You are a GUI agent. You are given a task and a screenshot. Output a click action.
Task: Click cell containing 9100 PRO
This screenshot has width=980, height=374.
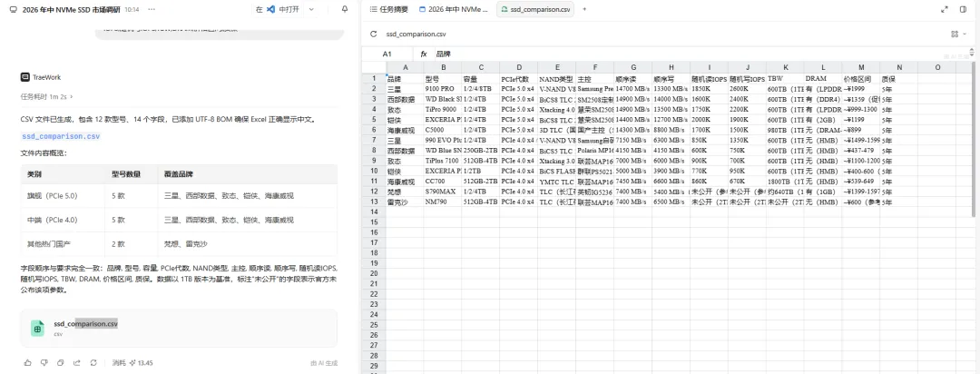coord(443,89)
